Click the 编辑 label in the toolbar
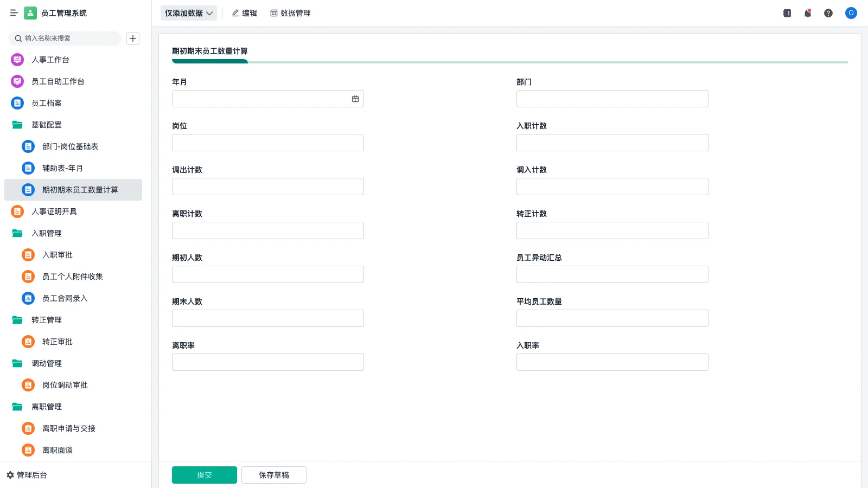The width and height of the screenshot is (868, 488). 250,13
